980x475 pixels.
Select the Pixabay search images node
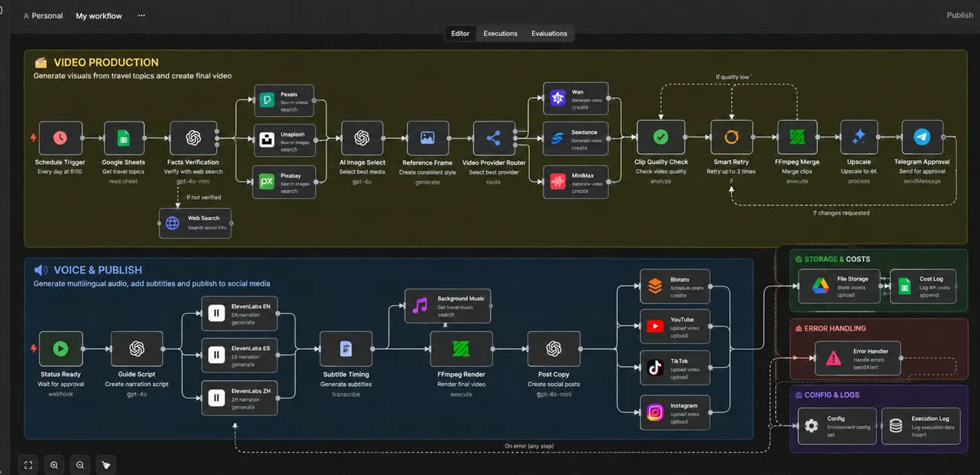[284, 182]
